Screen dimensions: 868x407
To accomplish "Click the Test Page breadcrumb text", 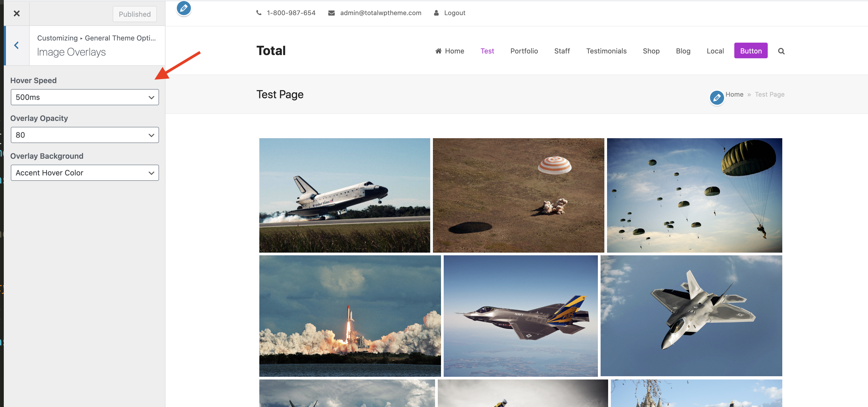I will click(x=769, y=94).
